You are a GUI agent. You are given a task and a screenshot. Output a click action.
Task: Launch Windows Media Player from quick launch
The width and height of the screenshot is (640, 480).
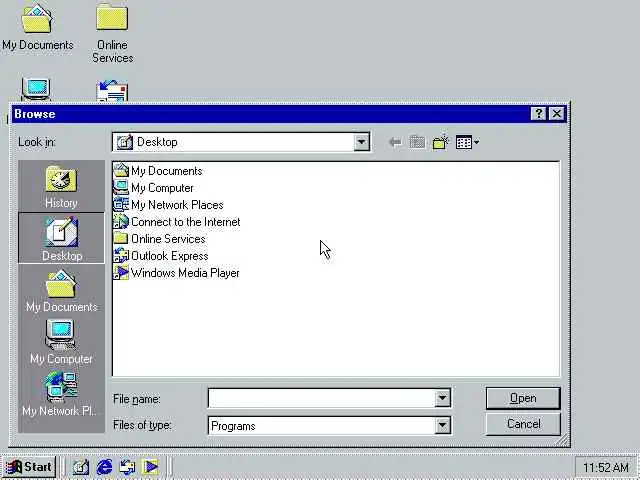[x=151, y=467]
